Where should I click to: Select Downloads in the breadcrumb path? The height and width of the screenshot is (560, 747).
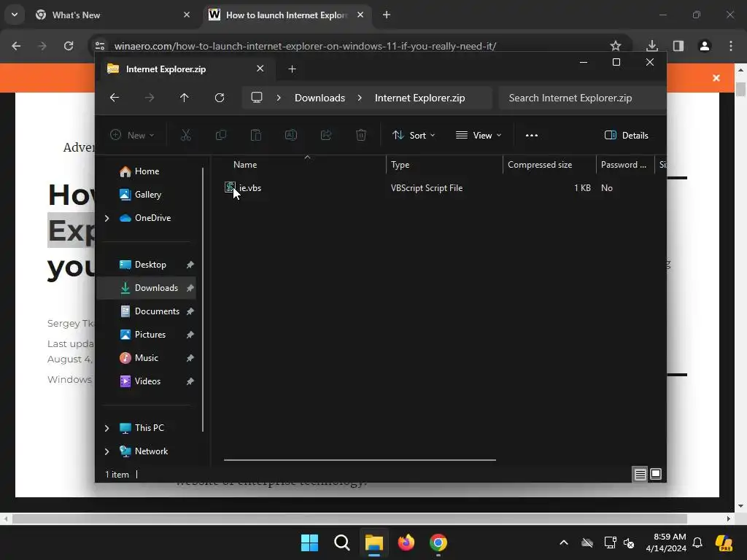click(x=320, y=98)
